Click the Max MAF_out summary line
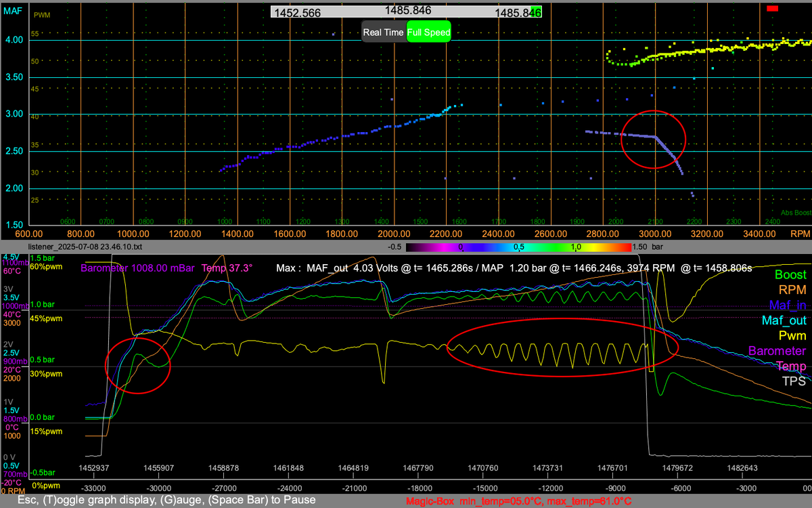 click(514, 268)
